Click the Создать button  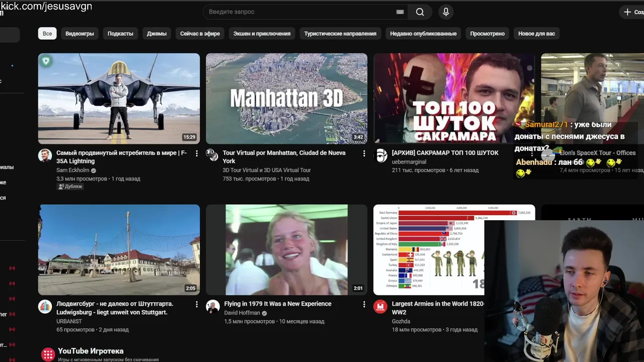(x=633, y=12)
